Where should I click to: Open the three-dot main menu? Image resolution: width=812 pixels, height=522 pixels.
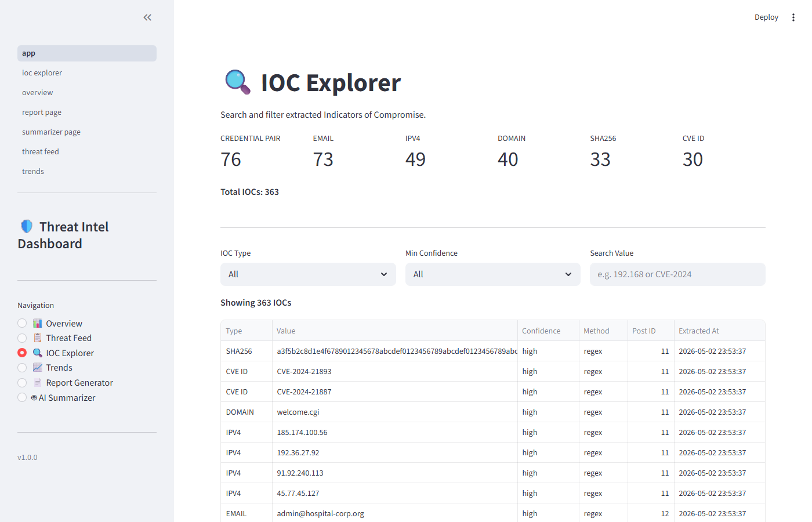793,17
